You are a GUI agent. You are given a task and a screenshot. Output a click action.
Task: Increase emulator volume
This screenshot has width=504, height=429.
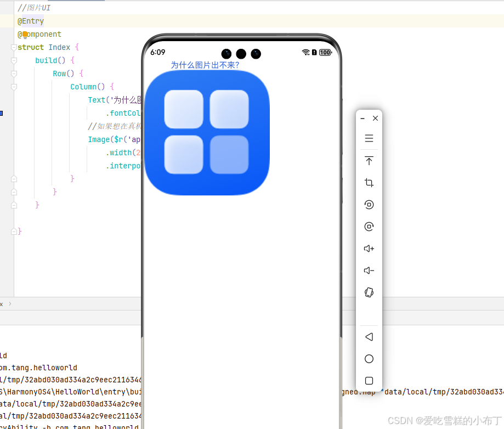(x=369, y=249)
